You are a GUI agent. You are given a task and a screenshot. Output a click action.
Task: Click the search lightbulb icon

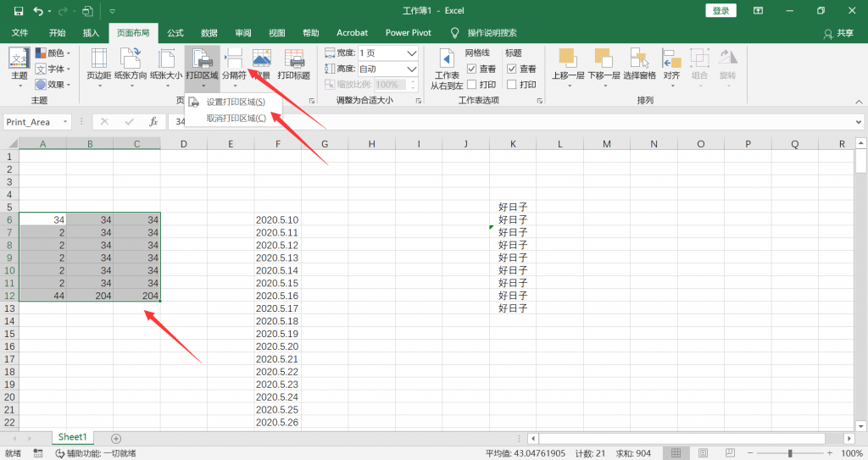click(455, 33)
